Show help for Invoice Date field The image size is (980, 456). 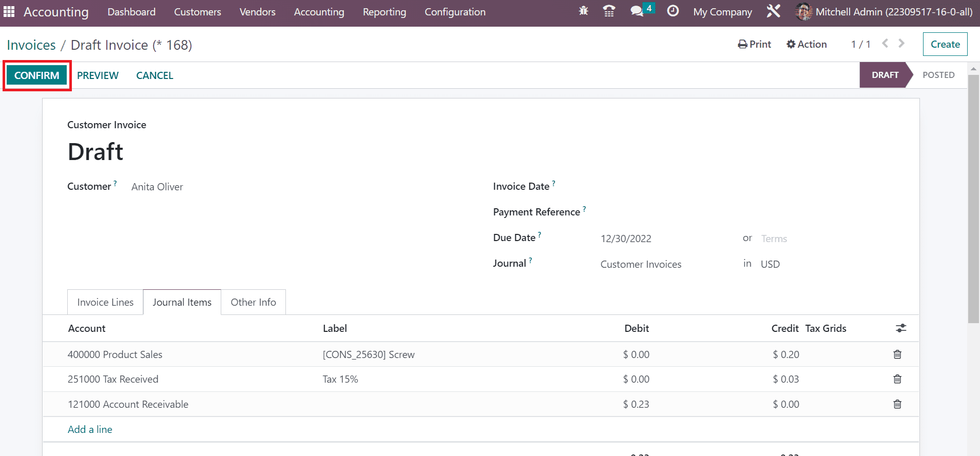coord(553,183)
